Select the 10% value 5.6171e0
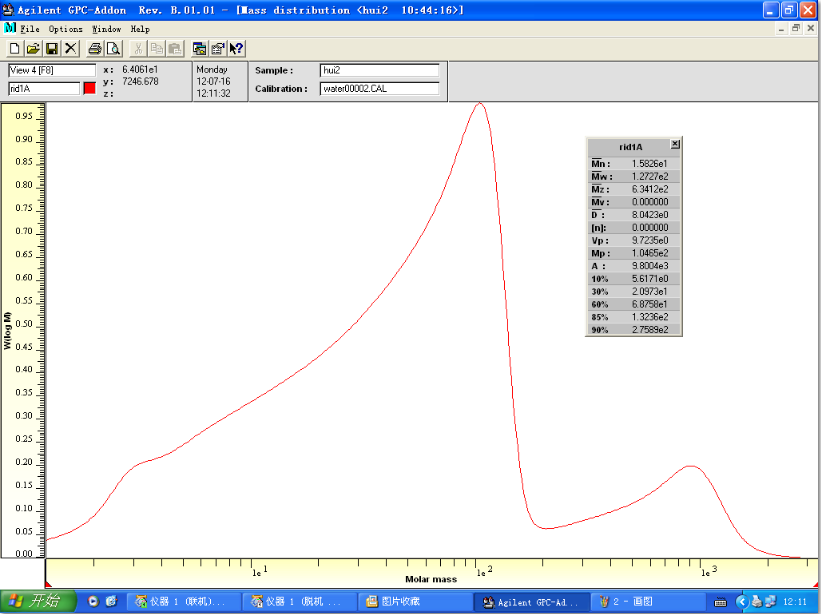The width and height of the screenshot is (821, 614). click(x=649, y=278)
